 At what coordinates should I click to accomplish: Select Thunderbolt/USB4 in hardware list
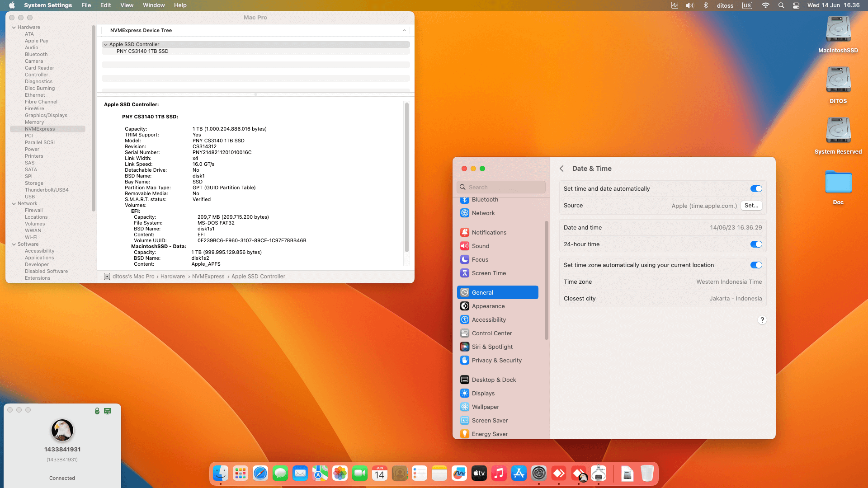[47, 190]
